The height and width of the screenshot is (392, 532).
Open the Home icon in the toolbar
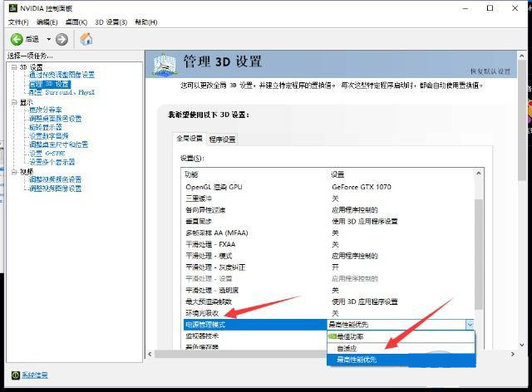click(x=86, y=39)
